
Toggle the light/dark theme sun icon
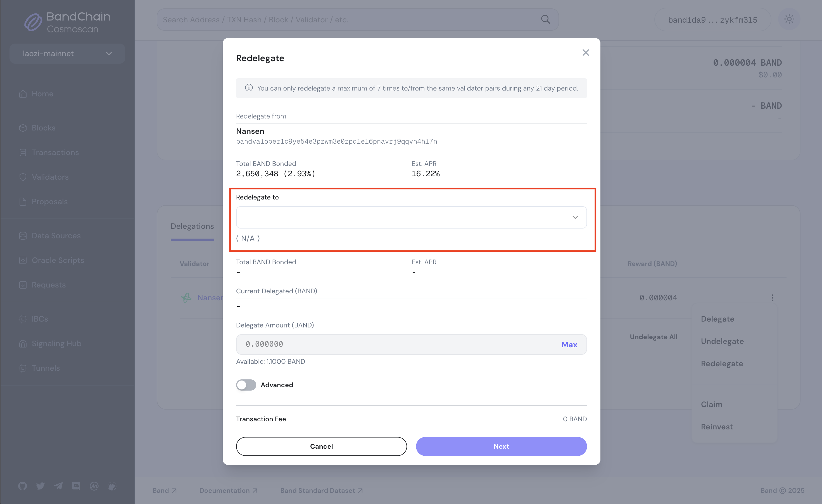point(789,19)
